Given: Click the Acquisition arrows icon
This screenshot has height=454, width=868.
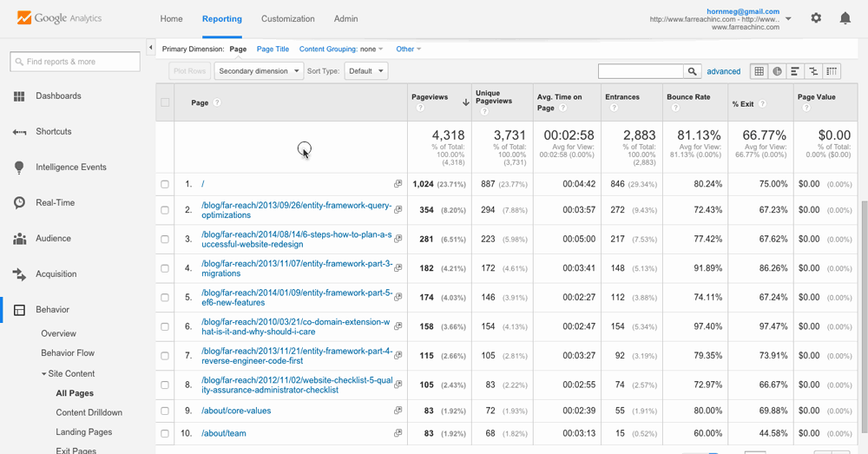Looking at the screenshot, I should (19, 274).
